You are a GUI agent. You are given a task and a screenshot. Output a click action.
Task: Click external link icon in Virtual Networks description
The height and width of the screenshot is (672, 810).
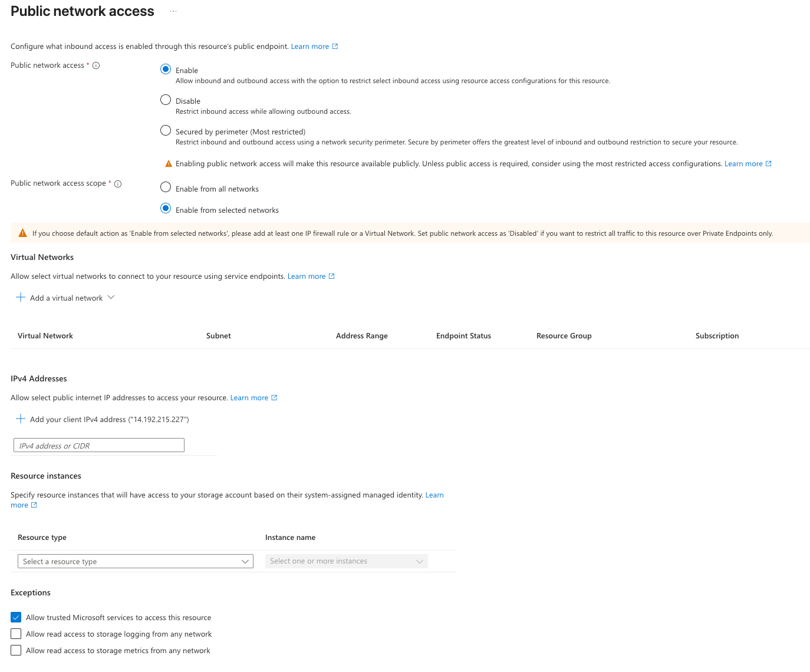[x=331, y=276]
